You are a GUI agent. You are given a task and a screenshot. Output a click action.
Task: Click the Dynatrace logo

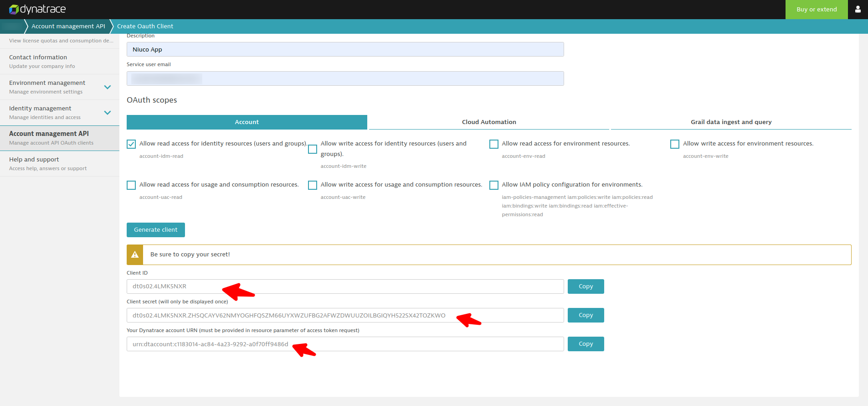point(37,9)
